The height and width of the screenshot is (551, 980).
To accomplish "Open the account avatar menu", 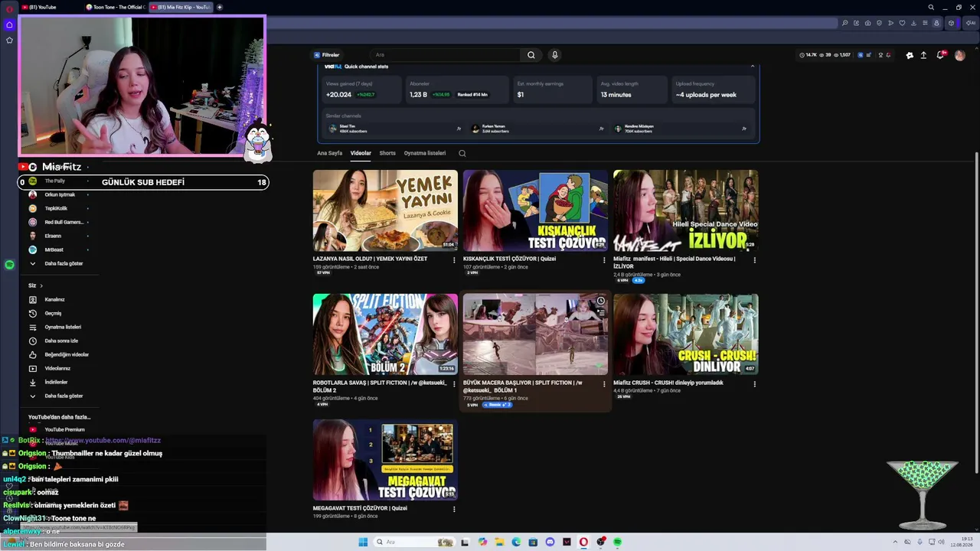I will (x=959, y=55).
